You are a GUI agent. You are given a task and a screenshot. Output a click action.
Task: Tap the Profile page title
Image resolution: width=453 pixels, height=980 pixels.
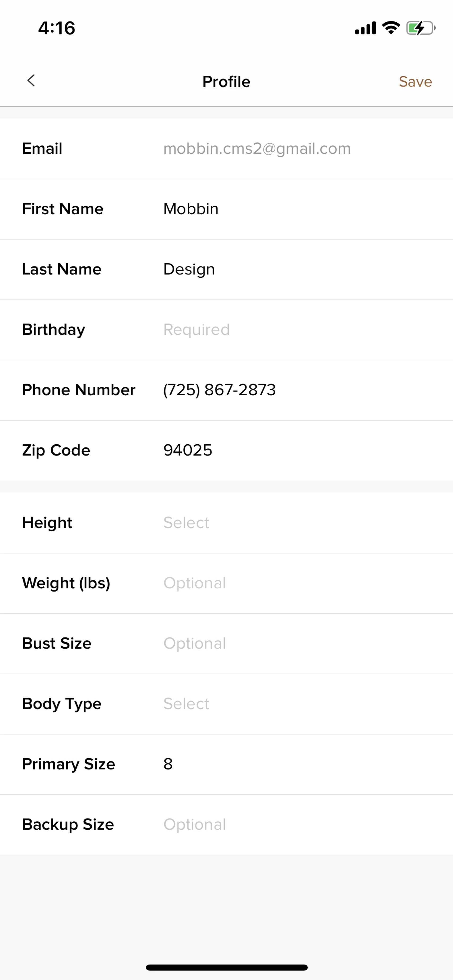(x=226, y=82)
